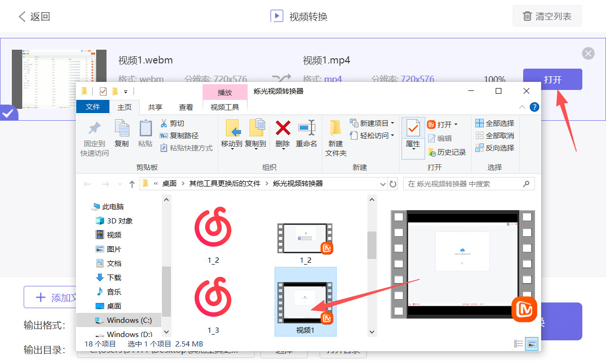Click the pink 播放 contextual tab header
This screenshot has width=606, height=364.
(x=225, y=92)
